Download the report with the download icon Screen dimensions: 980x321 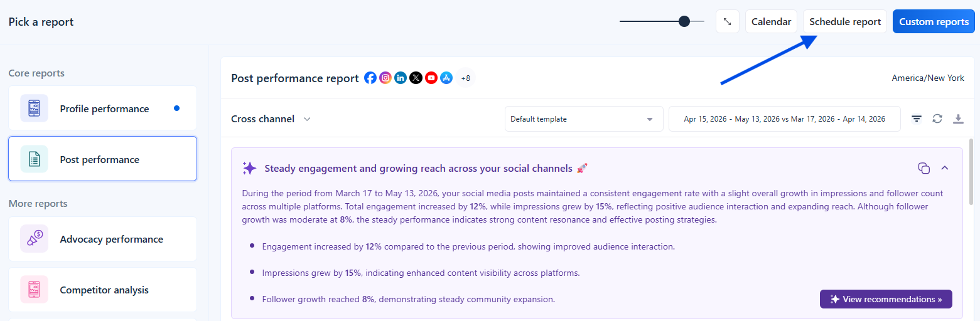[x=958, y=118]
